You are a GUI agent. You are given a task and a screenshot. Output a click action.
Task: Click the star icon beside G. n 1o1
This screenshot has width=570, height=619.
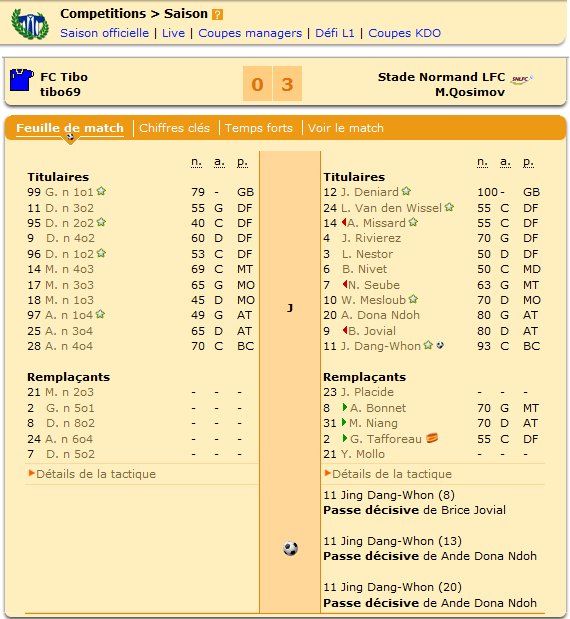pos(101,191)
